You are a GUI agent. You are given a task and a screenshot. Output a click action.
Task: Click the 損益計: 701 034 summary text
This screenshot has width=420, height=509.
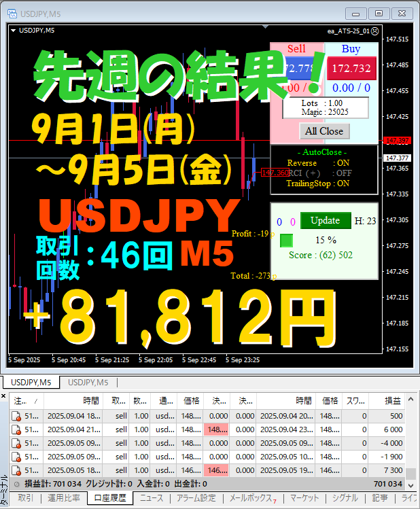coord(53,484)
